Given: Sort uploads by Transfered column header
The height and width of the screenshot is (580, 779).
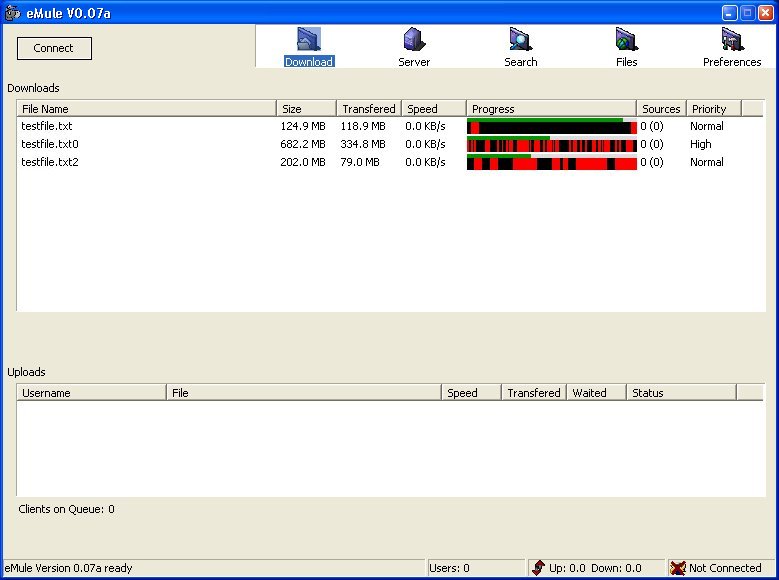Looking at the screenshot, I should pos(534,393).
